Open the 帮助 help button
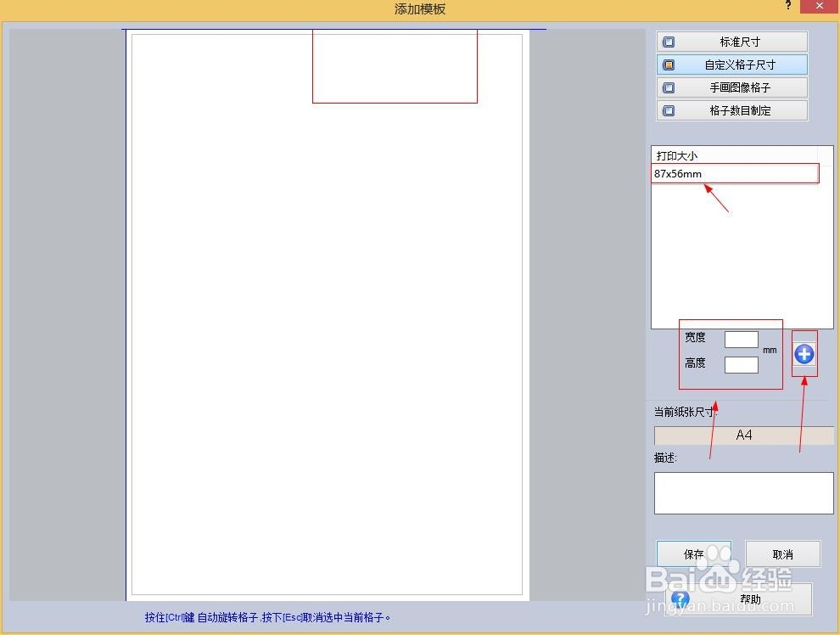Image resolution: width=840 pixels, height=635 pixels. pyautogui.click(x=739, y=599)
